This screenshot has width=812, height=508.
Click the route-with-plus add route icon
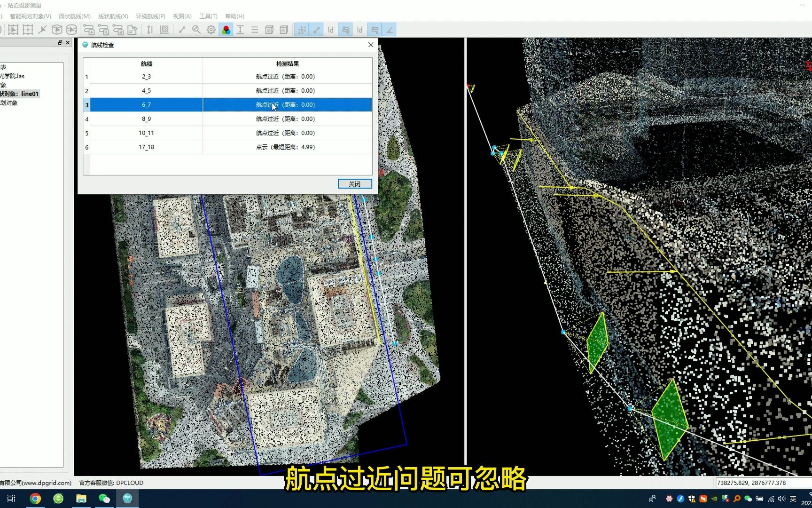click(x=89, y=30)
